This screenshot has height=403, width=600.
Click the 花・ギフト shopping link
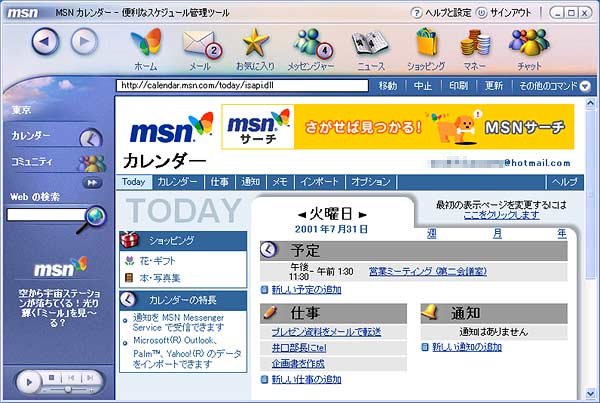[157, 261]
